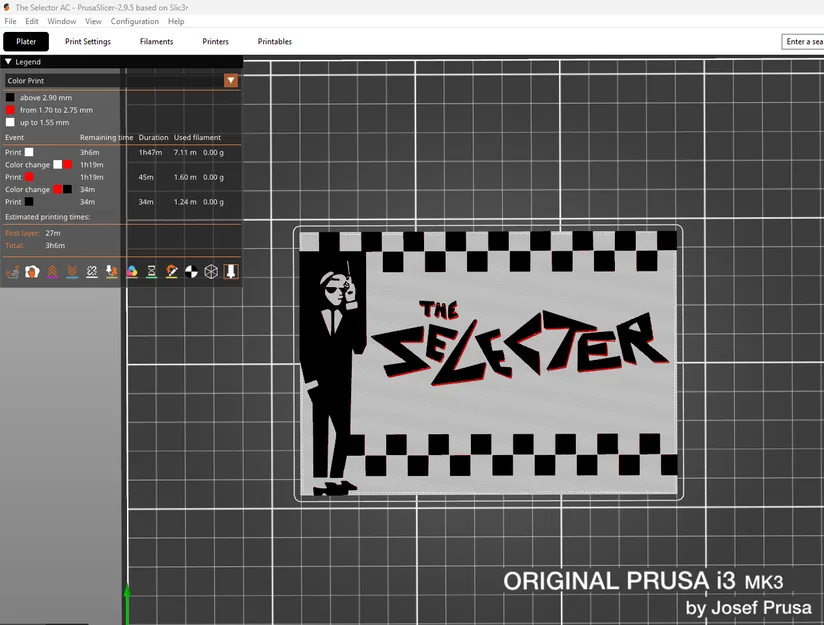Click the '7.11 m' used filament value
This screenshot has width=824, height=625.
point(185,152)
